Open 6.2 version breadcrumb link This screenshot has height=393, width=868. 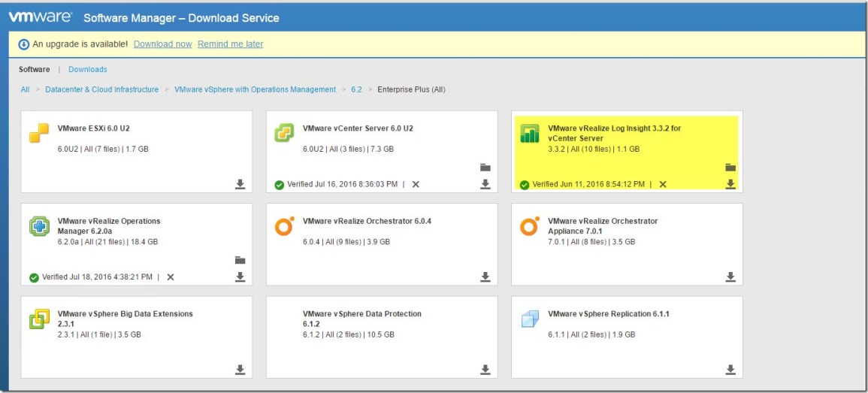(356, 89)
